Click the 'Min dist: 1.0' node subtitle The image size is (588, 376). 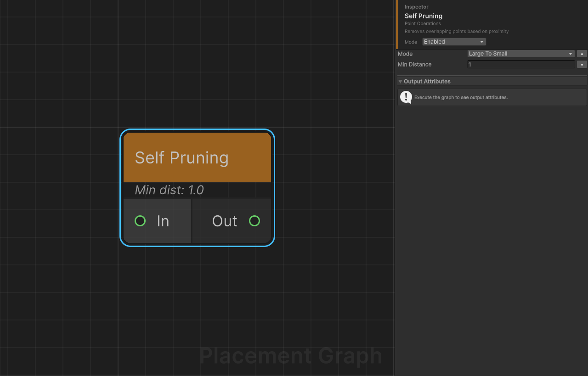coord(170,190)
